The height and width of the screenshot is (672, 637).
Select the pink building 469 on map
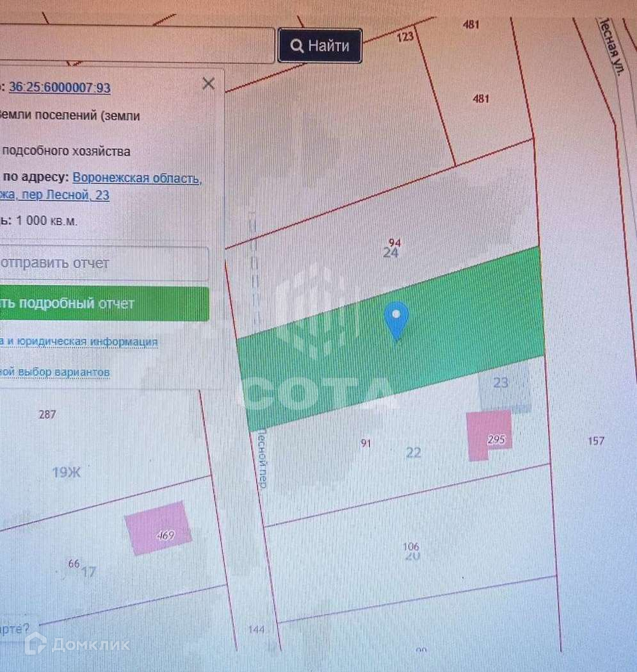coord(158,528)
